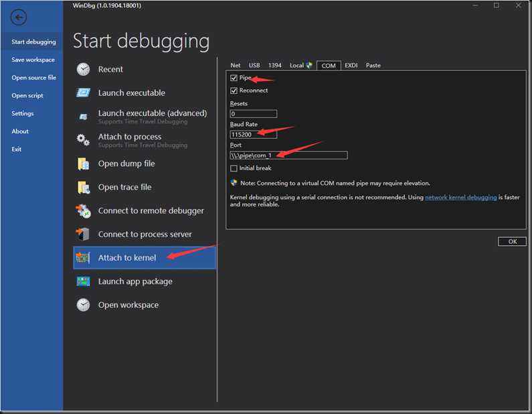The width and height of the screenshot is (532, 414).
Task: Click the Recent clock icon
Action: [83, 69]
